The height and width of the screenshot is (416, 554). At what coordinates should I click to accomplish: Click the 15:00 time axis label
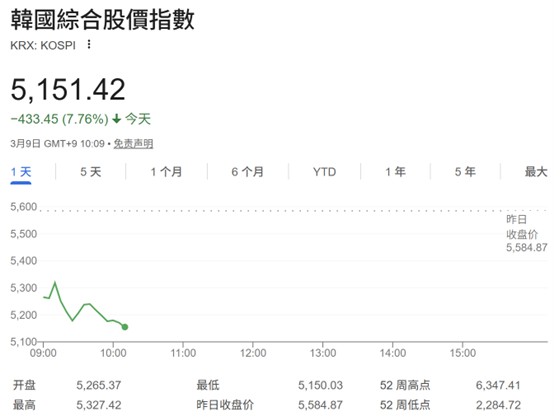click(462, 353)
